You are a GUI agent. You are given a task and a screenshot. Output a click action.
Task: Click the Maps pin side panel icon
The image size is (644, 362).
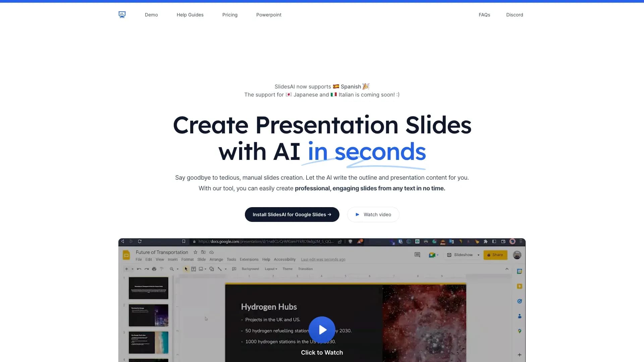[520, 331]
